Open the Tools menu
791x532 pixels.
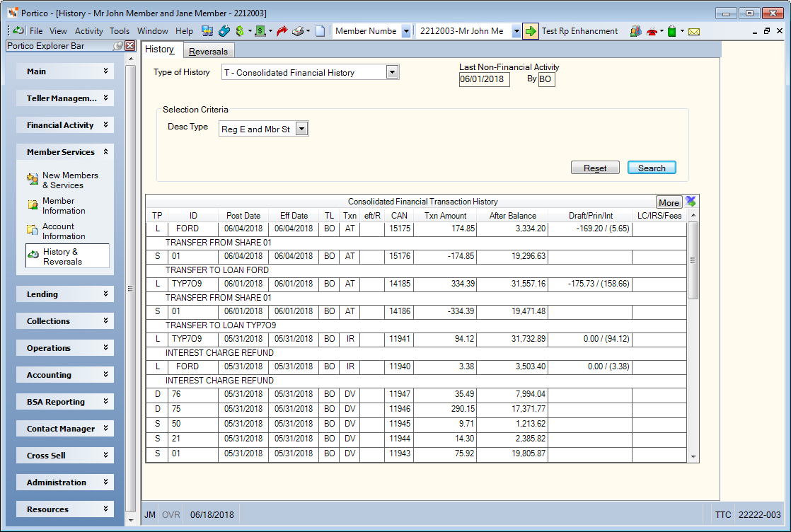pyautogui.click(x=120, y=31)
